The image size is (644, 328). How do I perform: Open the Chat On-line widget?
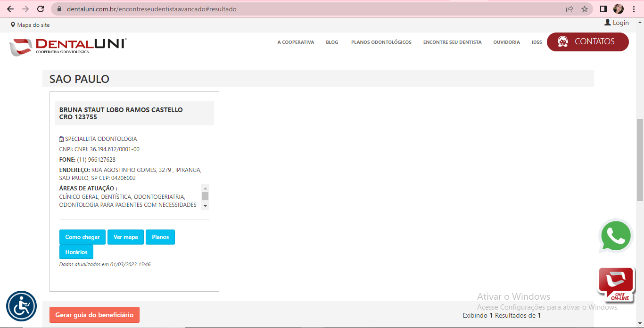(616, 285)
